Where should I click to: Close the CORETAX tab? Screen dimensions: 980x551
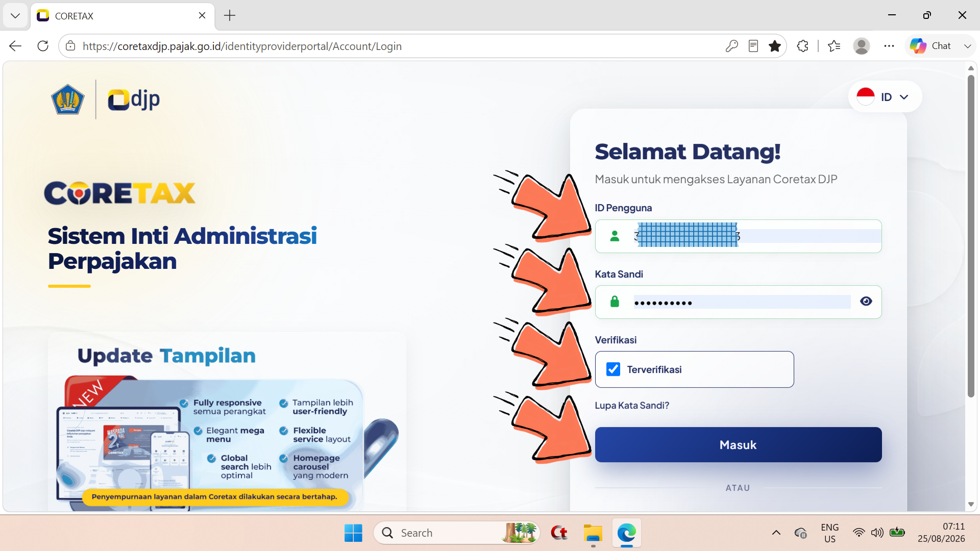pyautogui.click(x=202, y=15)
